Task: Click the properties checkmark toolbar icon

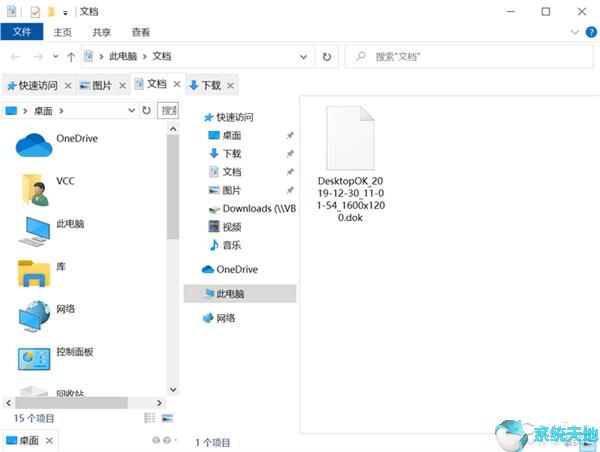Action: tap(35, 12)
